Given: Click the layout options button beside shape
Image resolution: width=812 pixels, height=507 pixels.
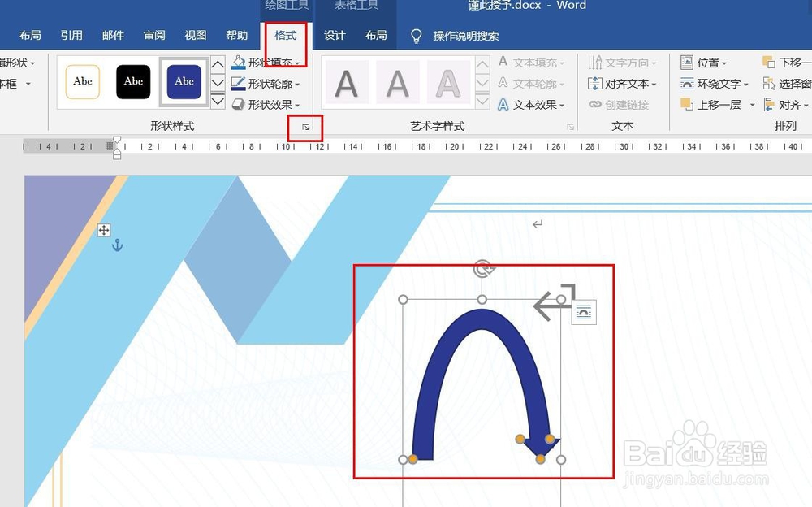Looking at the screenshot, I should pos(584,313).
